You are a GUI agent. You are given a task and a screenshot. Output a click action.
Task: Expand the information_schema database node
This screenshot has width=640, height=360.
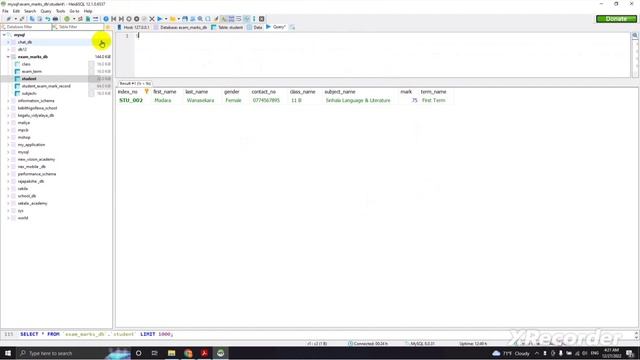click(8, 101)
